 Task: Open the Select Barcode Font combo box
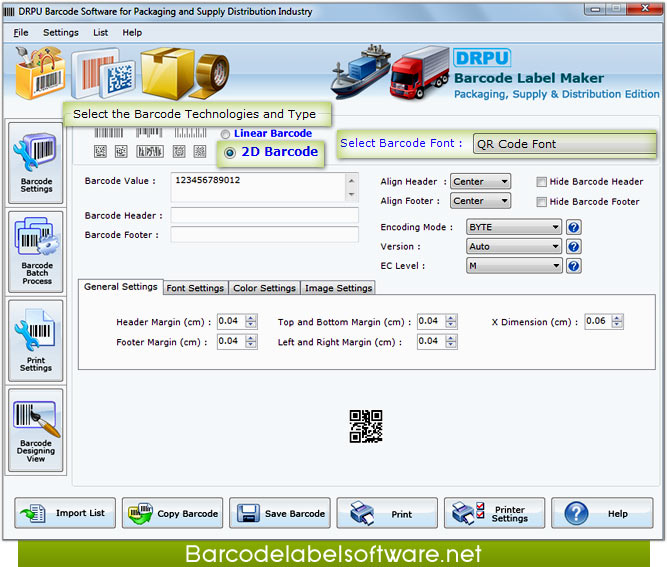564,144
